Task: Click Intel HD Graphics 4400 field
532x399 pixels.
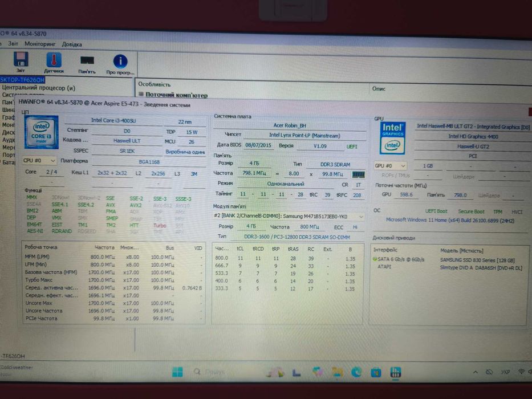Action: click(x=473, y=136)
